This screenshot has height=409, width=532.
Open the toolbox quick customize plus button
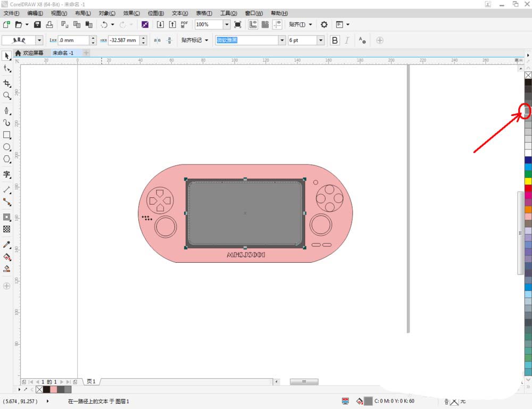(x=7, y=286)
